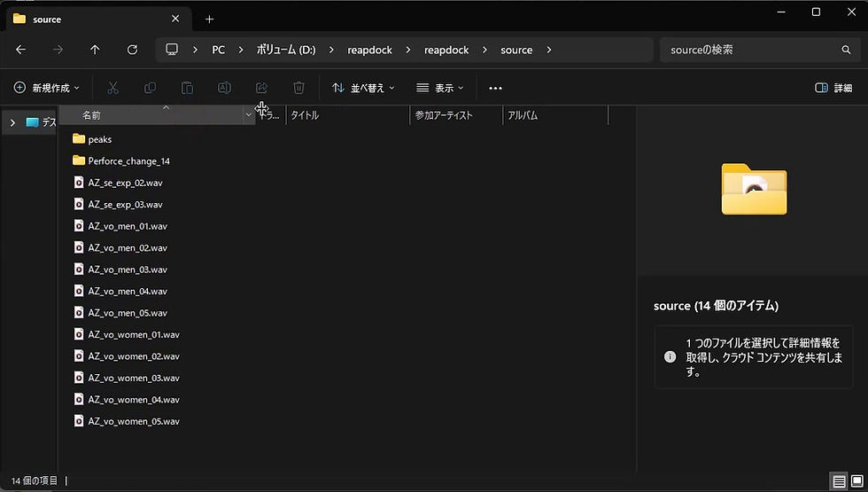Select file AZ_vo_men_02.wav

[x=128, y=247]
